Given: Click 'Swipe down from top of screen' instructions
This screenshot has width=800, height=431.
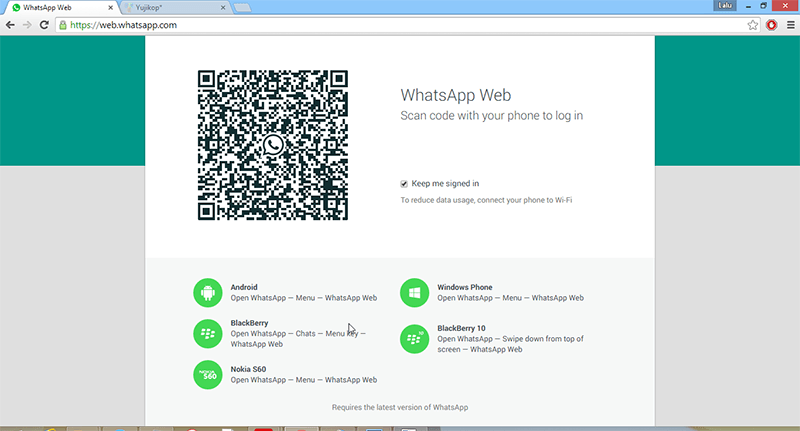Looking at the screenshot, I should tap(510, 344).
